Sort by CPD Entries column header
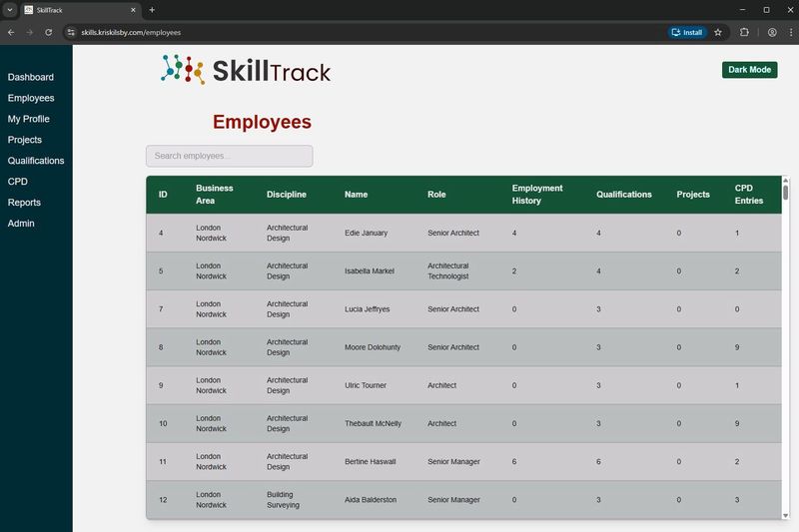This screenshot has width=799, height=532. click(748, 195)
